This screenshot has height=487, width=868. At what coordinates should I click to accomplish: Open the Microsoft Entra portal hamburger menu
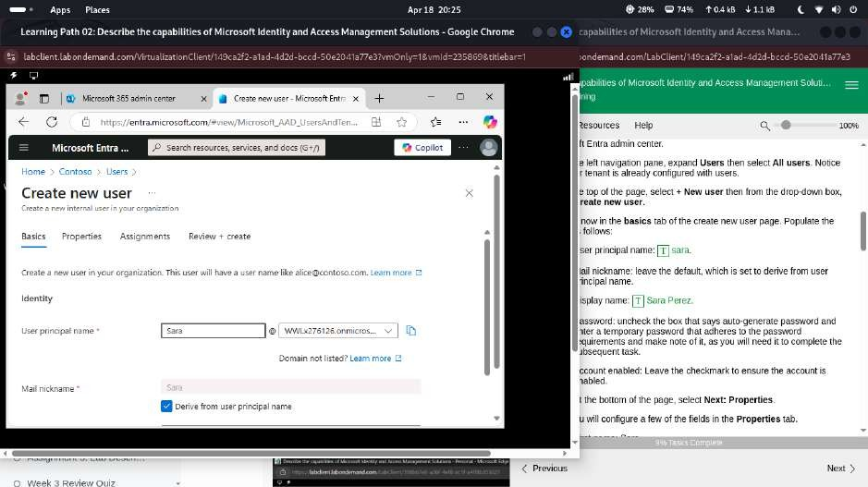tap(24, 147)
